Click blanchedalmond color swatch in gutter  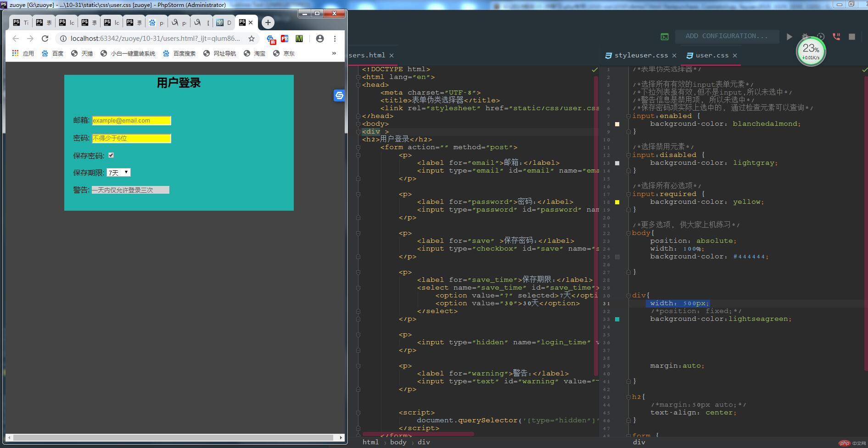click(617, 124)
